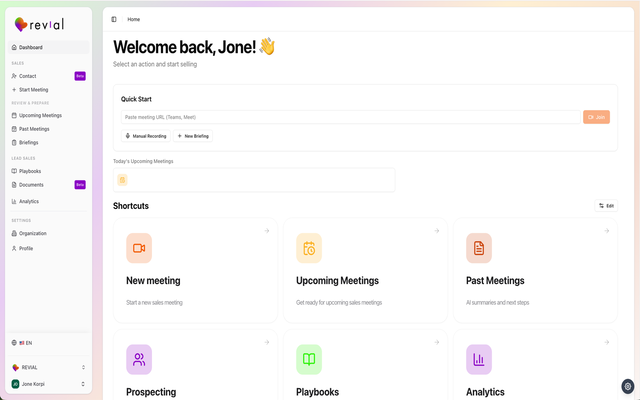Click the Beta badge next to Contact
640x400 pixels.
tap(80, 76)
